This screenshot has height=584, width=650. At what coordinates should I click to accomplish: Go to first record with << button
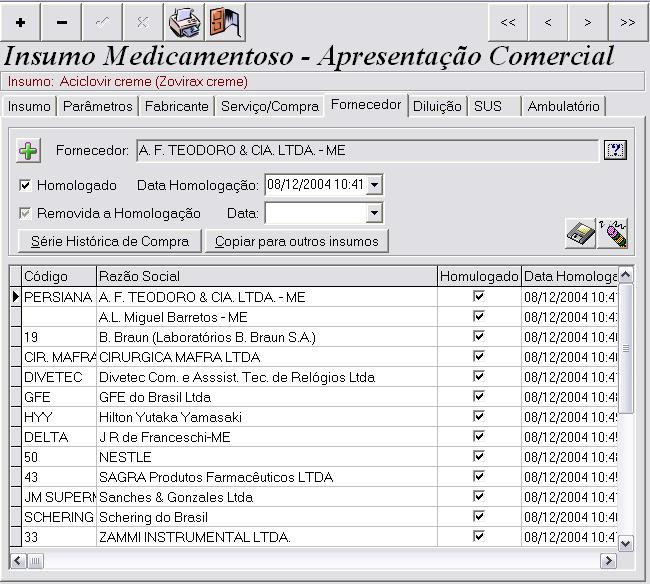click(x=508, y=22)
